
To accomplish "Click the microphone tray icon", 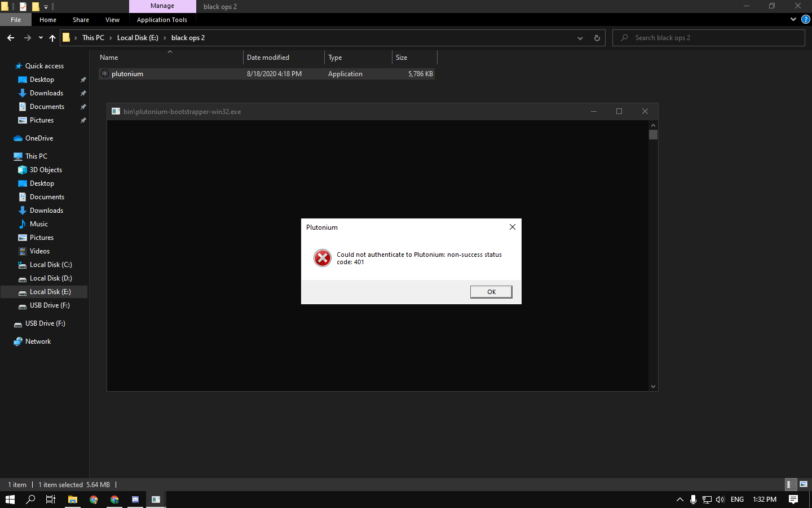I will click(x=693, y=500).
